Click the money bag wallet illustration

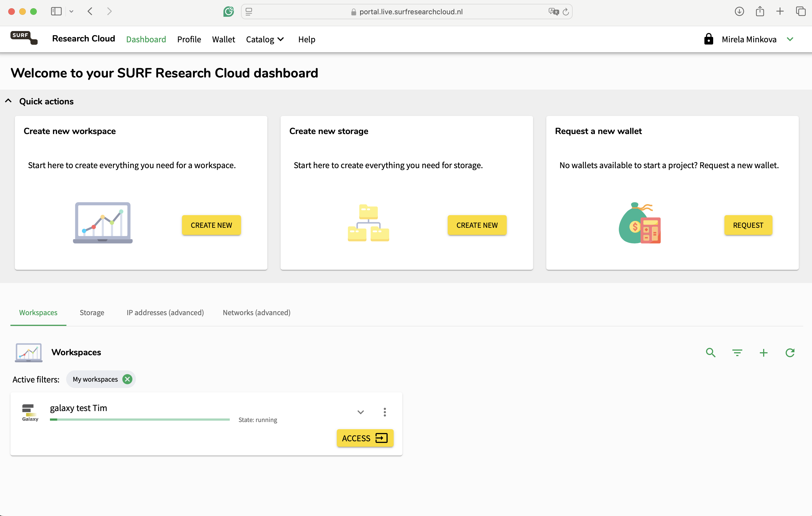(639, 223)
